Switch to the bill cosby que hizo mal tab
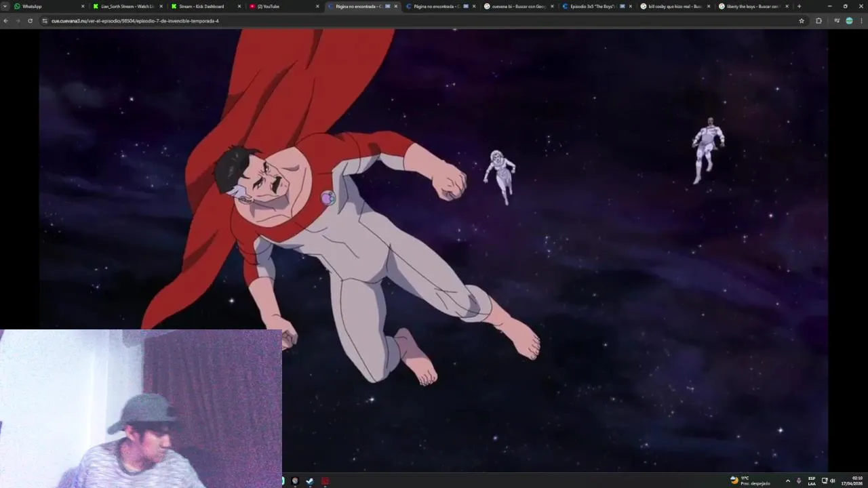 [674, 6]
